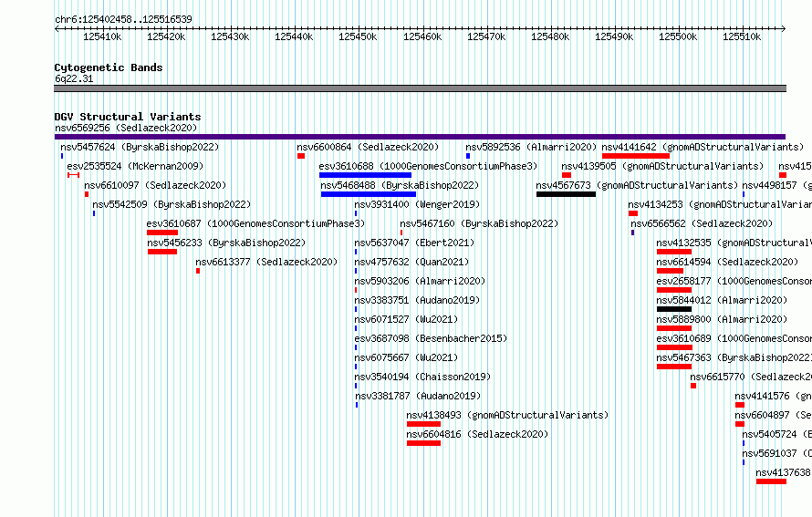Screen dimensions: 812x517
Task: Click nsv5844012 (Almarri2020) label
Action: pos(722,300)
